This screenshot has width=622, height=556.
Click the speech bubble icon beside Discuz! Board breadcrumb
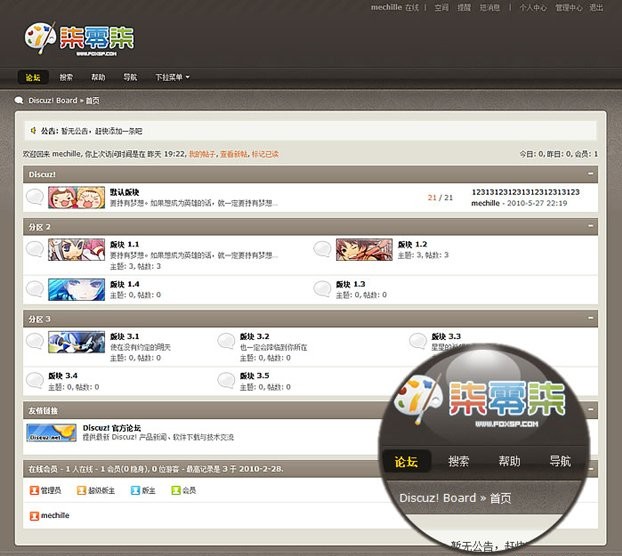(x=19, y=100)
